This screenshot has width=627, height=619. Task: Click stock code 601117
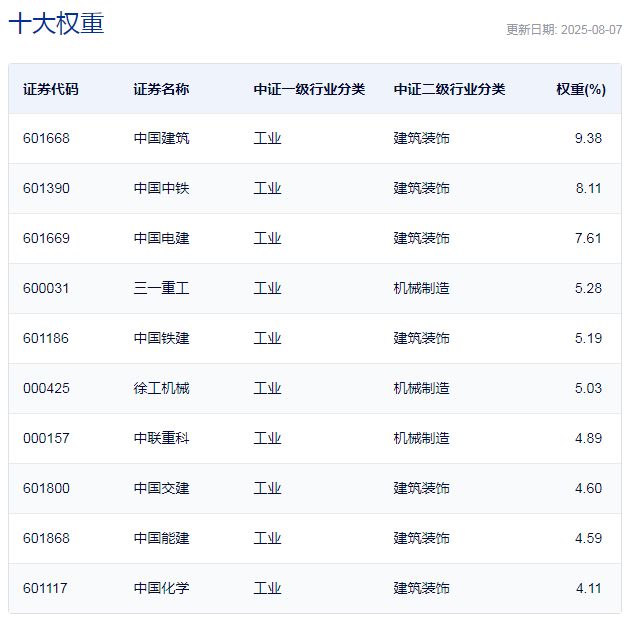click(45, 588)
